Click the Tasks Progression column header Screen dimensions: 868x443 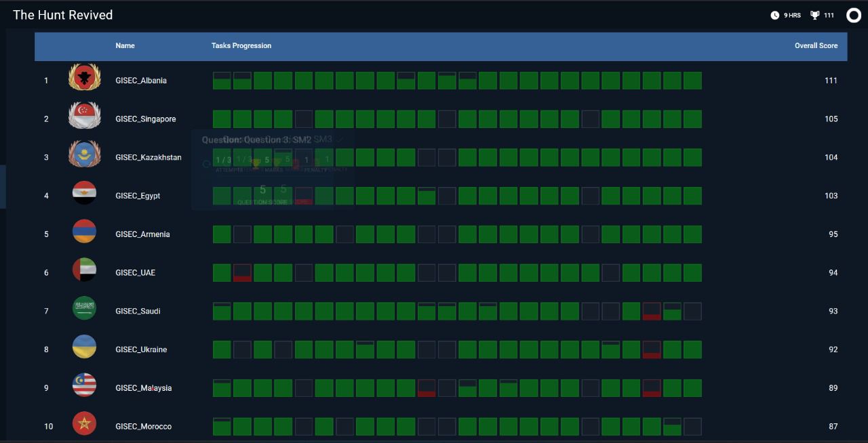click(x=241, y=46)
